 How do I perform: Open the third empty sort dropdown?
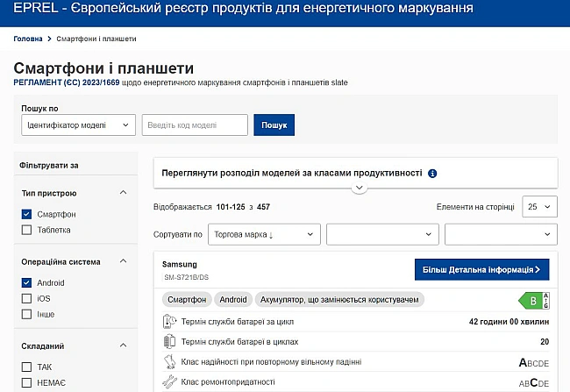[501, 234]
